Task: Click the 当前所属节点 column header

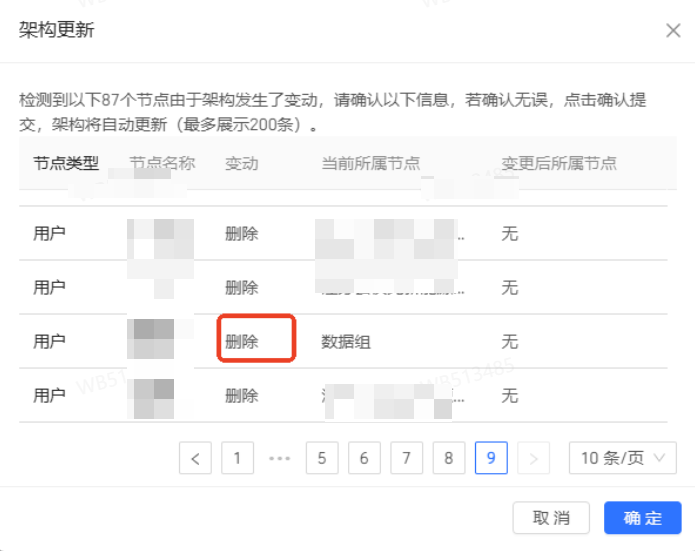Action: click(370, 163)
